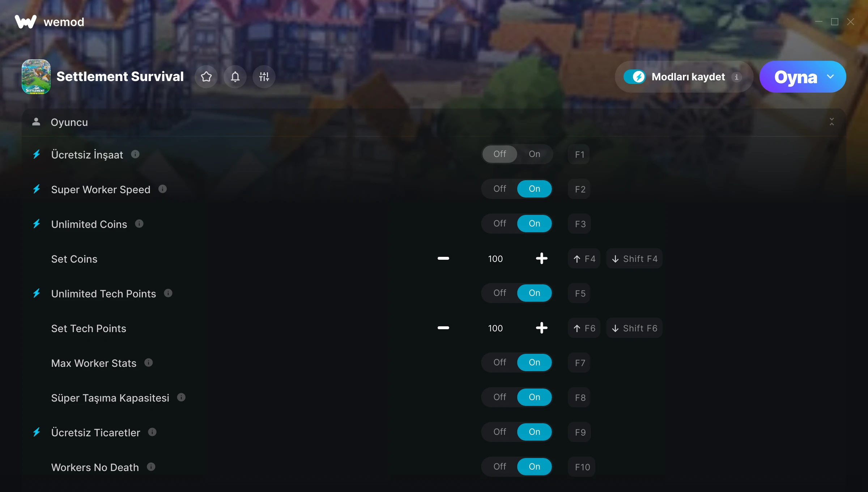Show info for Ücretsiz İnşaat
Viewport: 868px width, 492px height.
[135, 154]
